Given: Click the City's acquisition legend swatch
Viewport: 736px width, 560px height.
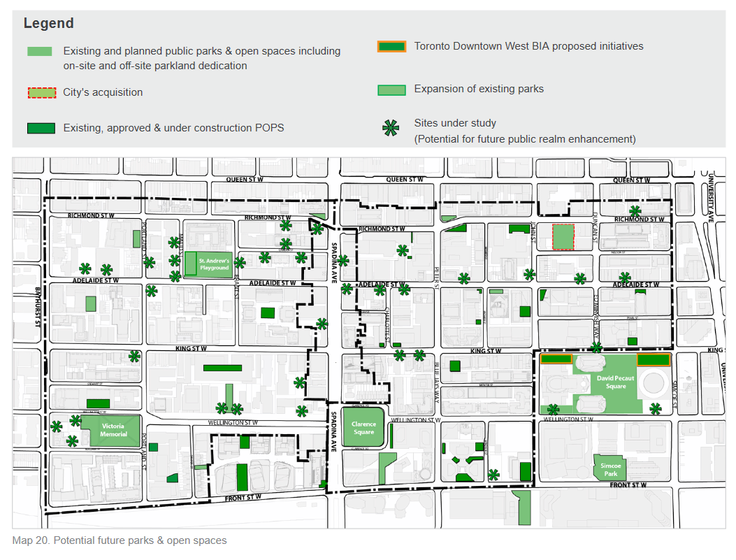Looking at the screenshot, I should pyautogui.click(x=41, y=92).
